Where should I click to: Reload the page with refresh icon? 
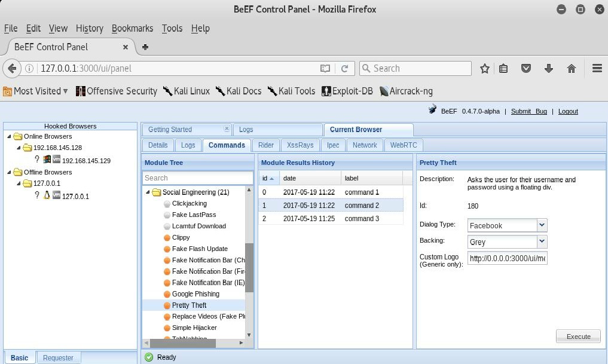(344, 69)
